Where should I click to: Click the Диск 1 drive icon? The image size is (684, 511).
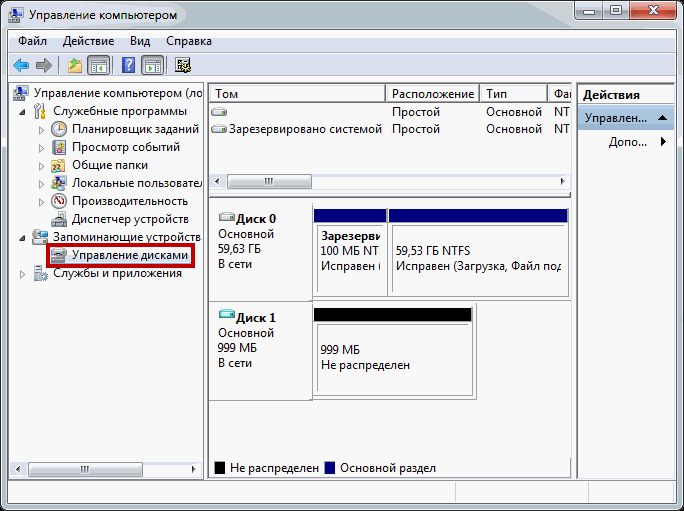click(x=226, y=313)
